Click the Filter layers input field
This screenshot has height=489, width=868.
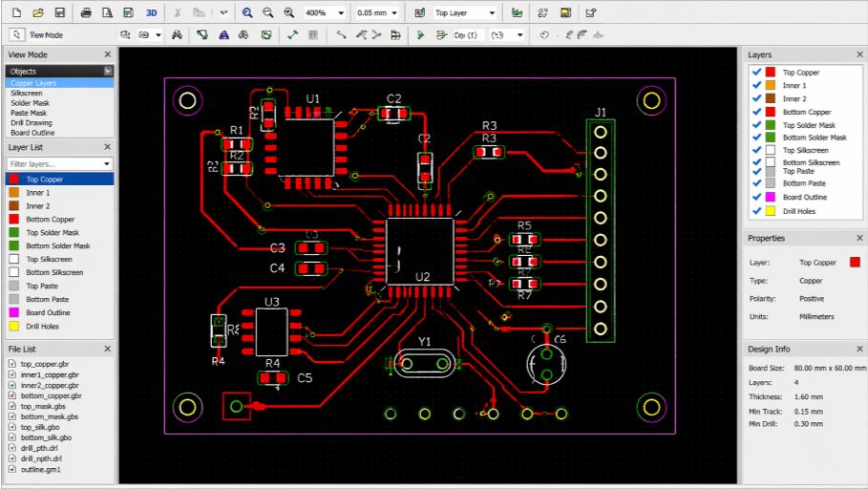click(x=53, y=164)
